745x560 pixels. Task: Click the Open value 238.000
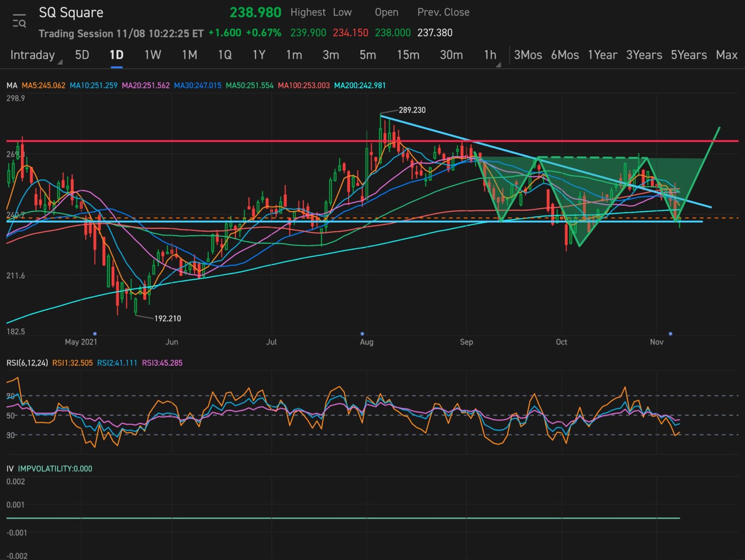(x=393, y=33)
